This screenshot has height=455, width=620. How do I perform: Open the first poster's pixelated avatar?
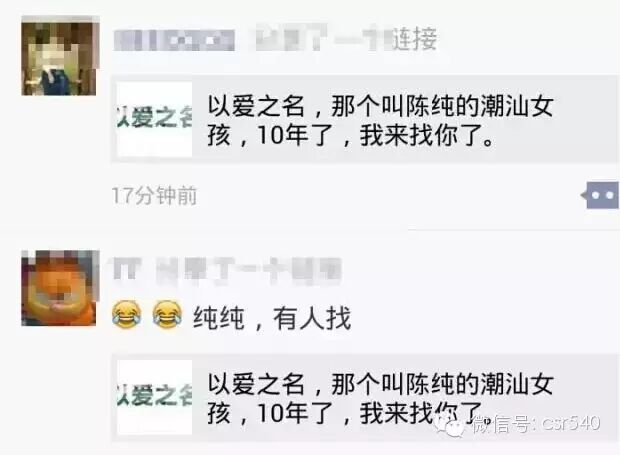click(60, 56)
